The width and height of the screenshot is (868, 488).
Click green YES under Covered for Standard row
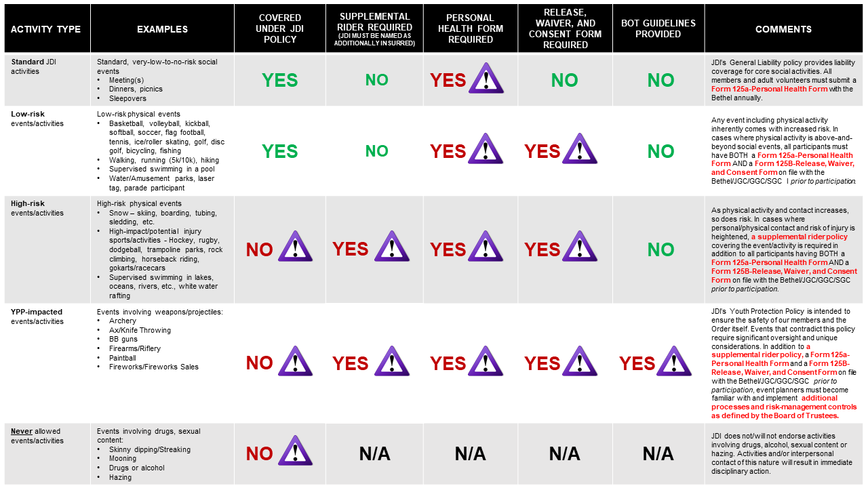tap(280, 80)
